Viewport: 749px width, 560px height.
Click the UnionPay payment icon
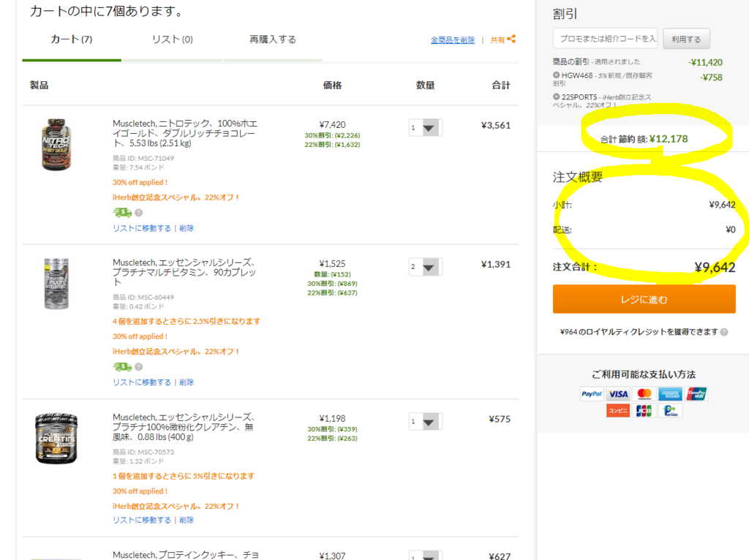(x=696, y=394)
